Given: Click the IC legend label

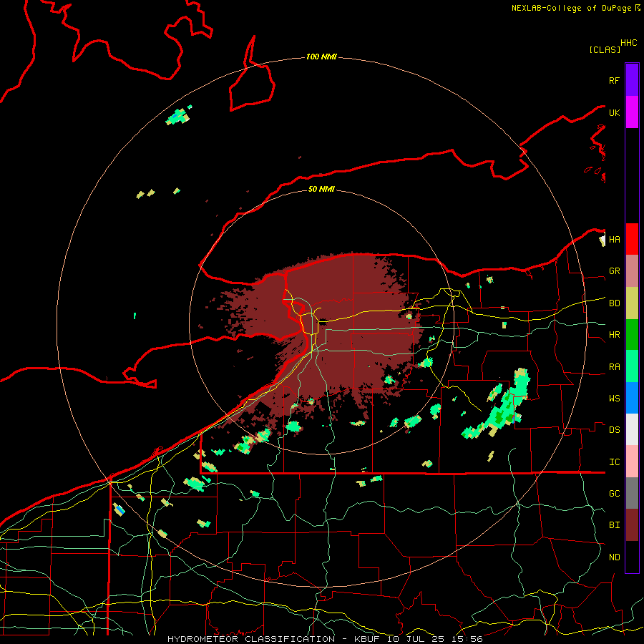Looking at the screenshot, I should click(x=614, y=462).
